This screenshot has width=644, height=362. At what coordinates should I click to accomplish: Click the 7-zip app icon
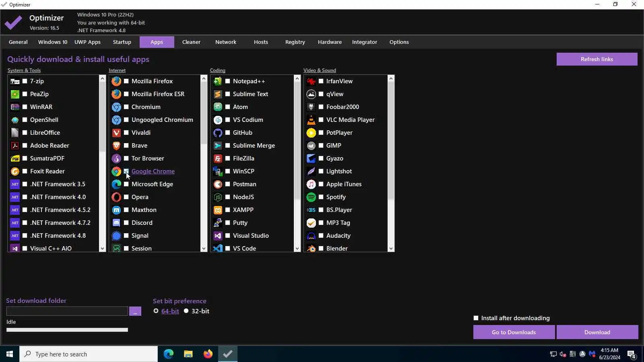point(15,81)
